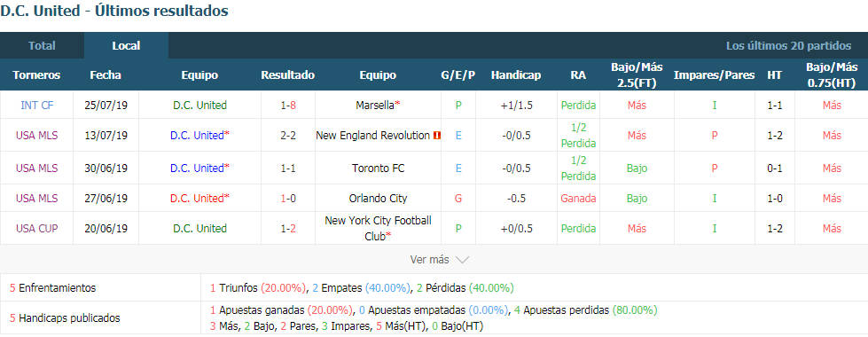Open the Marsella team link
The height and width of the screenshot is (337, 868).
click(375, 105)
